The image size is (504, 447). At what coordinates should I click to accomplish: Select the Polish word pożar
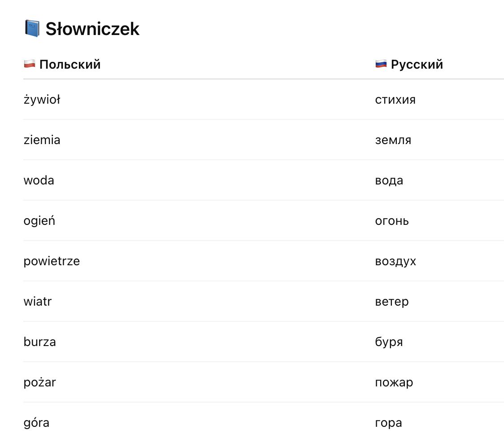coord(40,382)
